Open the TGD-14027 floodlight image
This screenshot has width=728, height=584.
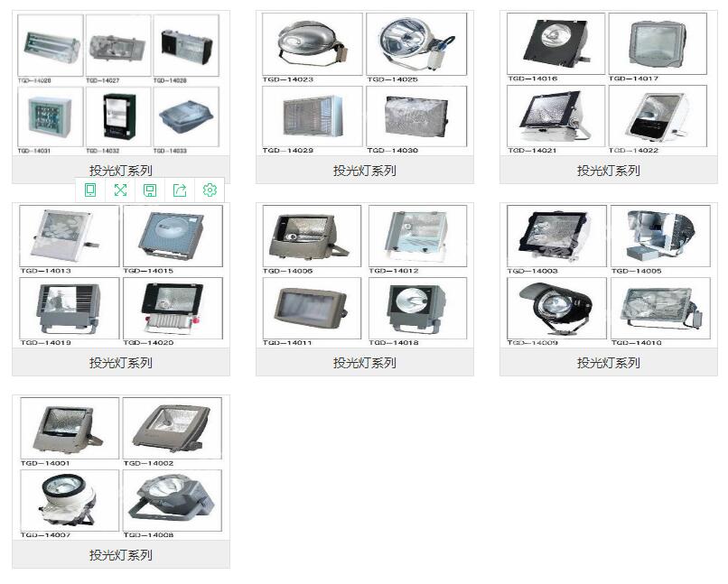(x=118, y=45)
